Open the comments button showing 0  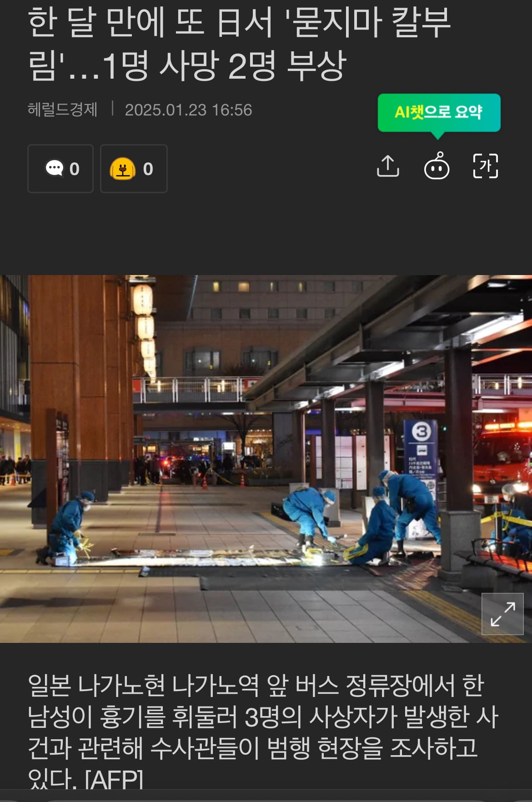pyautogui.click(x=60, y=169)
